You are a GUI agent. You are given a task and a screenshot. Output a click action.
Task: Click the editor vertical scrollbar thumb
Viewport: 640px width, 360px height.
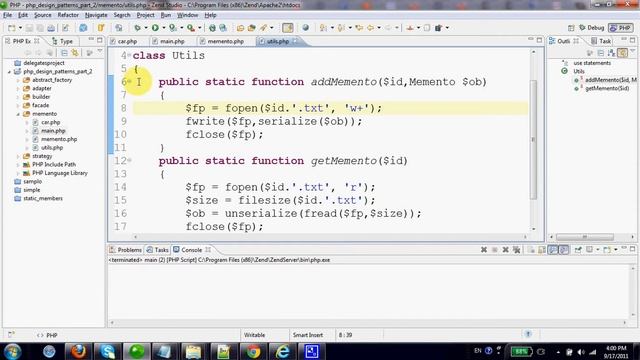(533, 140)
